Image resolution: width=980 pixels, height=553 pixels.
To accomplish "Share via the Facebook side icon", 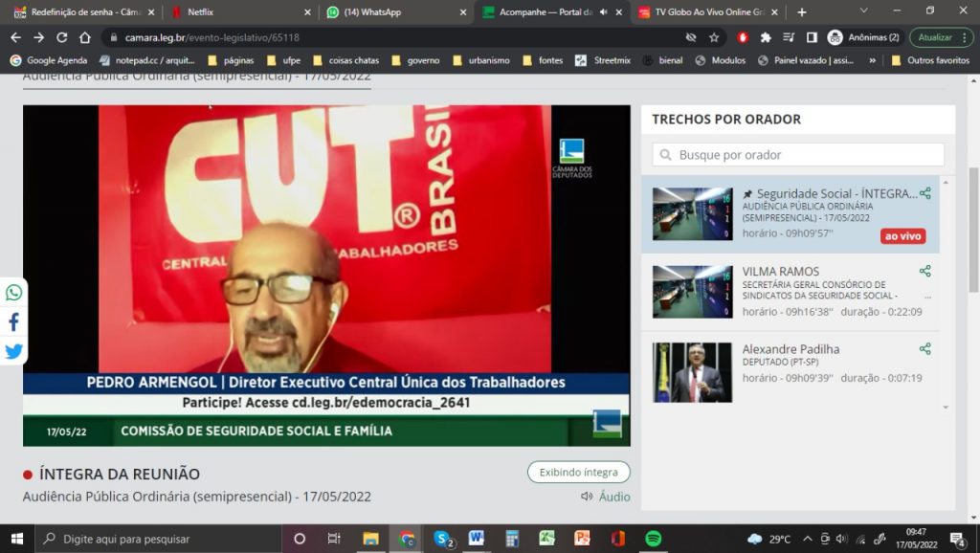I will pos(13,321).
